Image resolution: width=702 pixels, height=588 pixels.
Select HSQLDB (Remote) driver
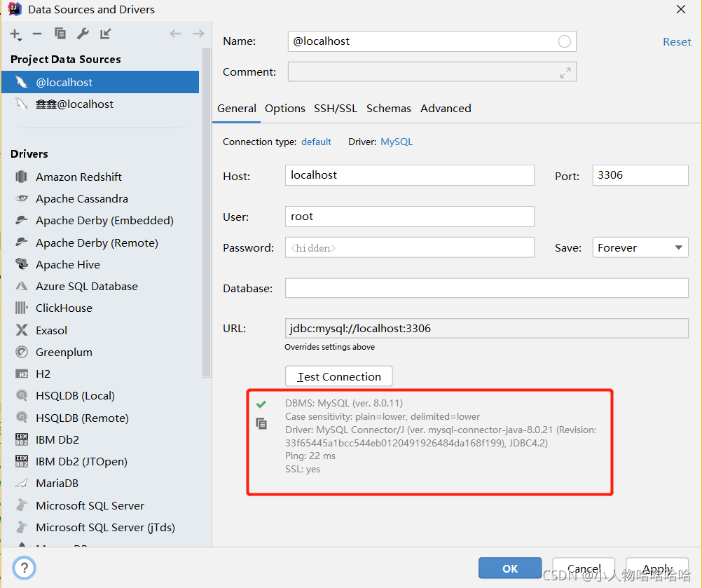[x=82, y=418]
